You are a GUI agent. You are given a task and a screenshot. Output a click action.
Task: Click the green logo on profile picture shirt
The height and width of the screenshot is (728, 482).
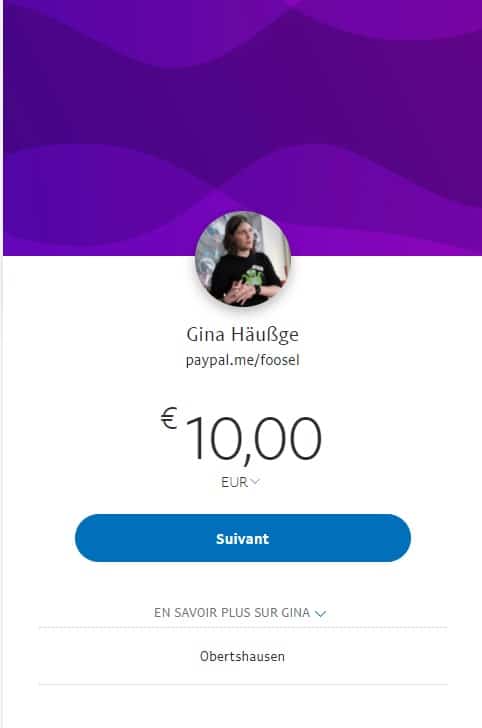pos(252,276)
